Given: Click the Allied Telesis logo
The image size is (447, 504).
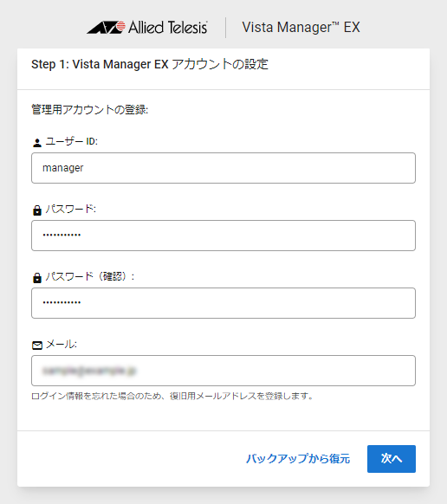Looking at the screenshot, I should point(147,28).
